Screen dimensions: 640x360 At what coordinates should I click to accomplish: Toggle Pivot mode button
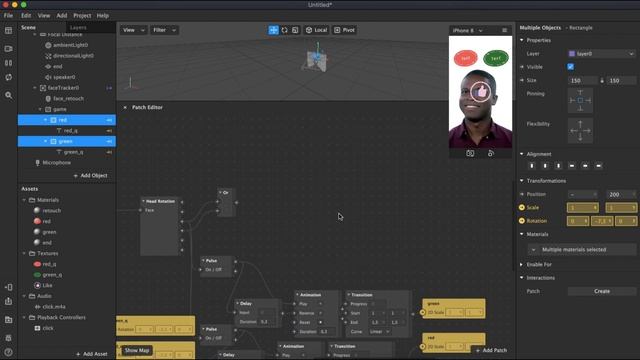pyautogui.click(x=344, y=30)
